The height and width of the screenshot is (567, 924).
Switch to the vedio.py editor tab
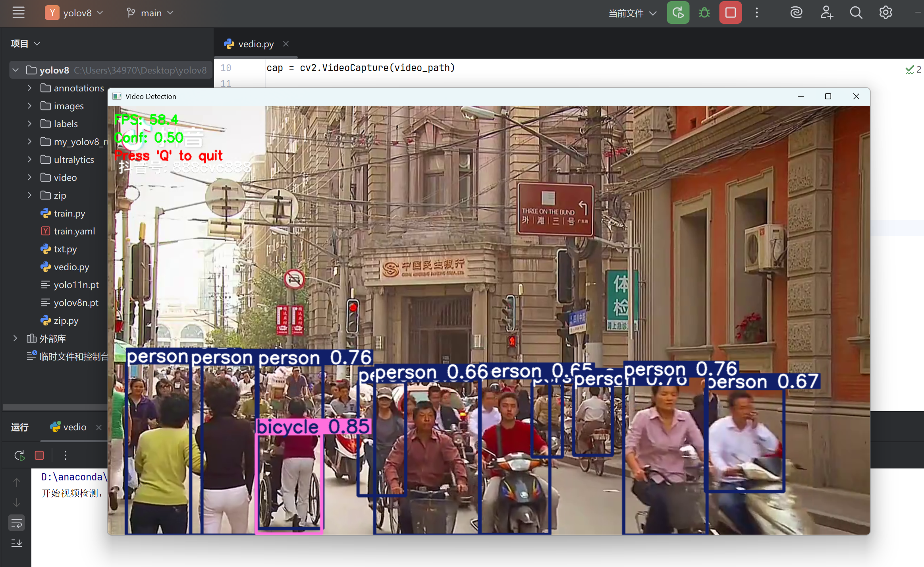pyautogui.click(x=256, y=44)
